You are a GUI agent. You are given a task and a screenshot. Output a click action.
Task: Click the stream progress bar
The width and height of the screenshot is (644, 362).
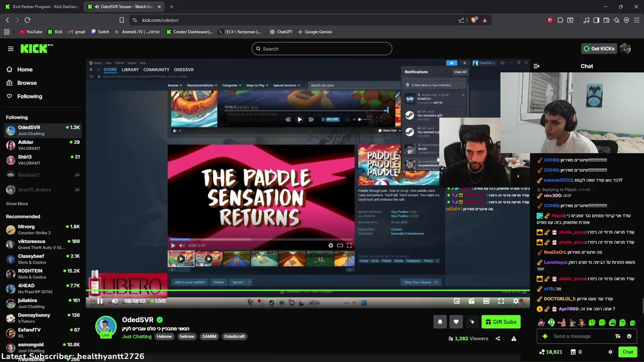pyautogui.click(x=307, y=291)
